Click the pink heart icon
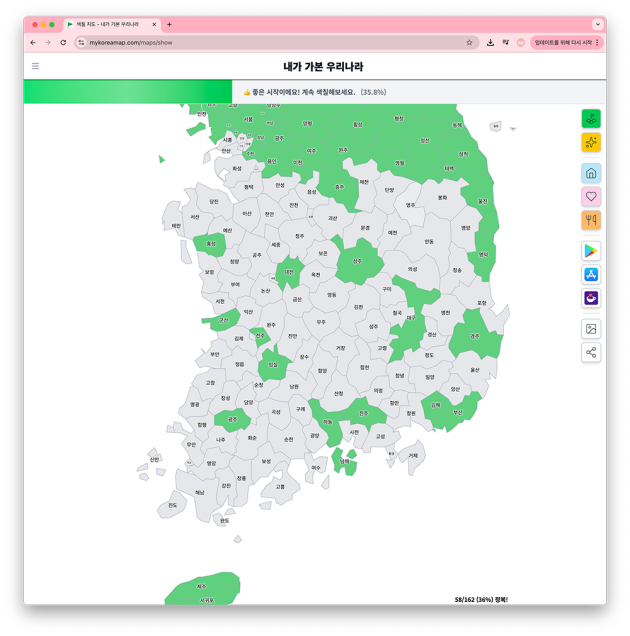630x636 pixels. (591, 197)
